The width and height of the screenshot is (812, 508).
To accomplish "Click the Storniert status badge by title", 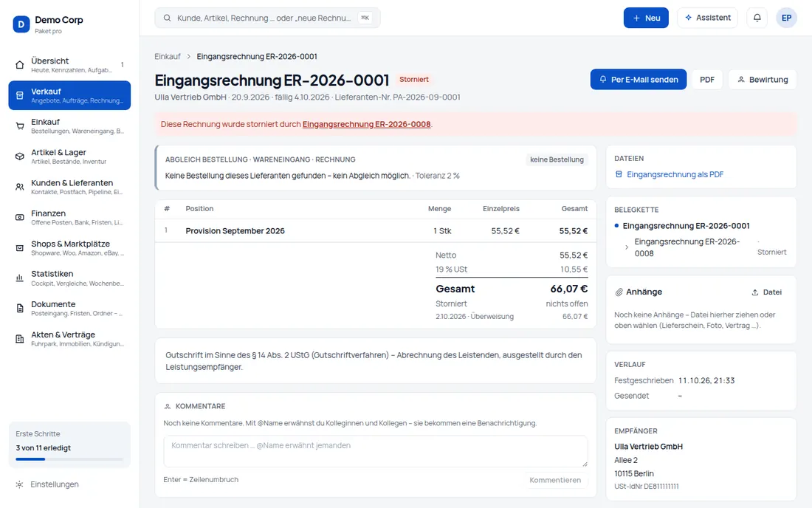I will (414, 79).
